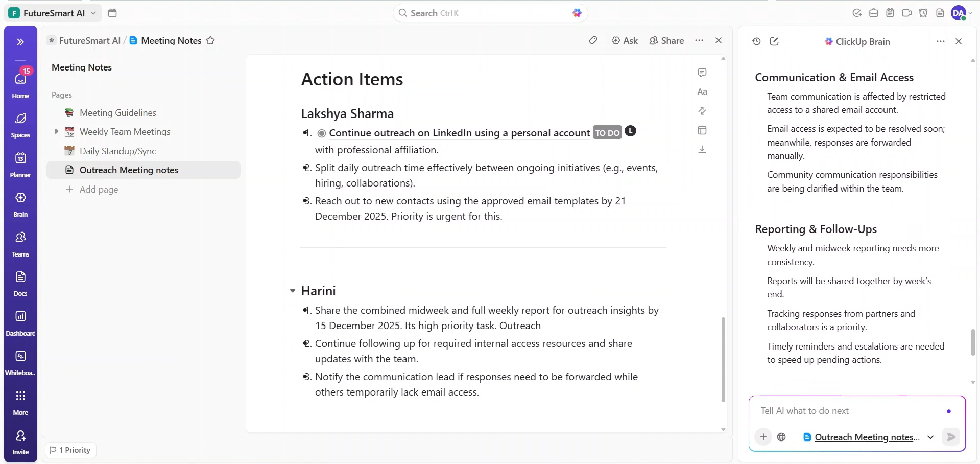The width and height of the screenshot is (980, 464).
Task: Open the page layout template icon
Action: point(702,130)
